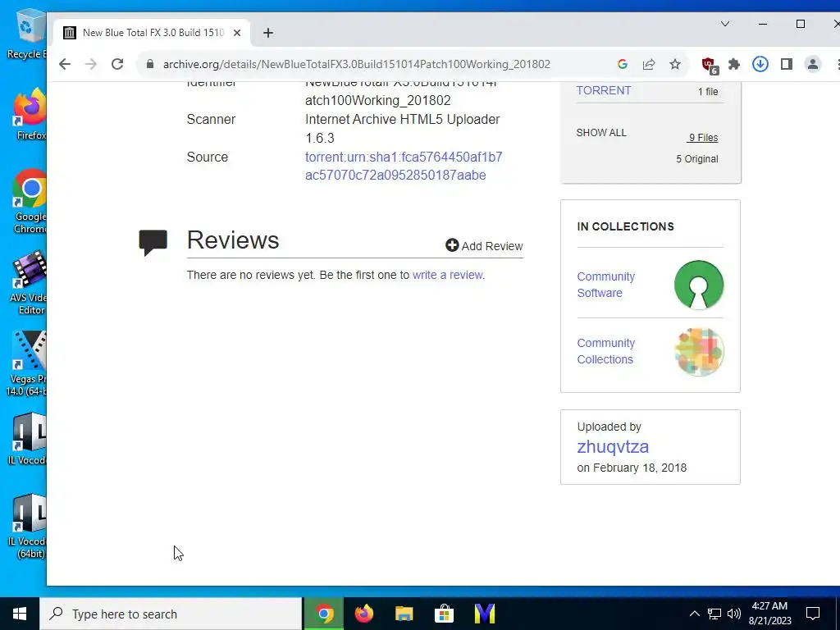Open Community Software collection link
The image size is (840, 630).
pyautogui.click(x=606, y=285)
